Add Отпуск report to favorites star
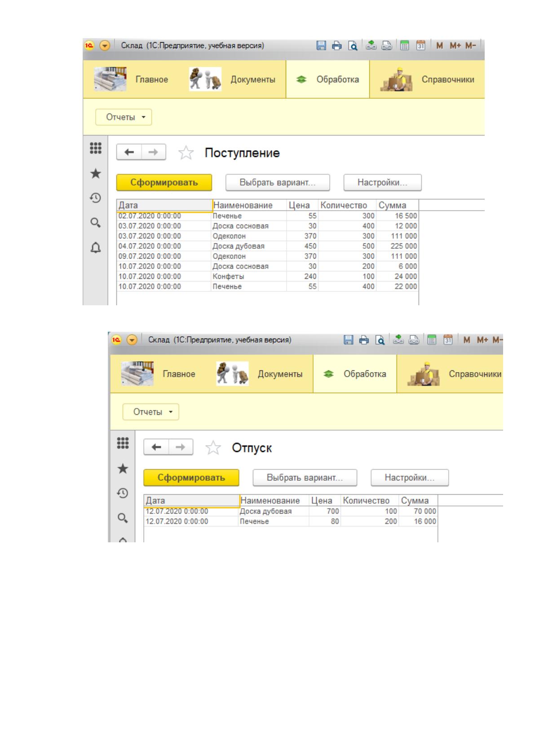The width and height of the screenshot is (535, 756). 213,448
